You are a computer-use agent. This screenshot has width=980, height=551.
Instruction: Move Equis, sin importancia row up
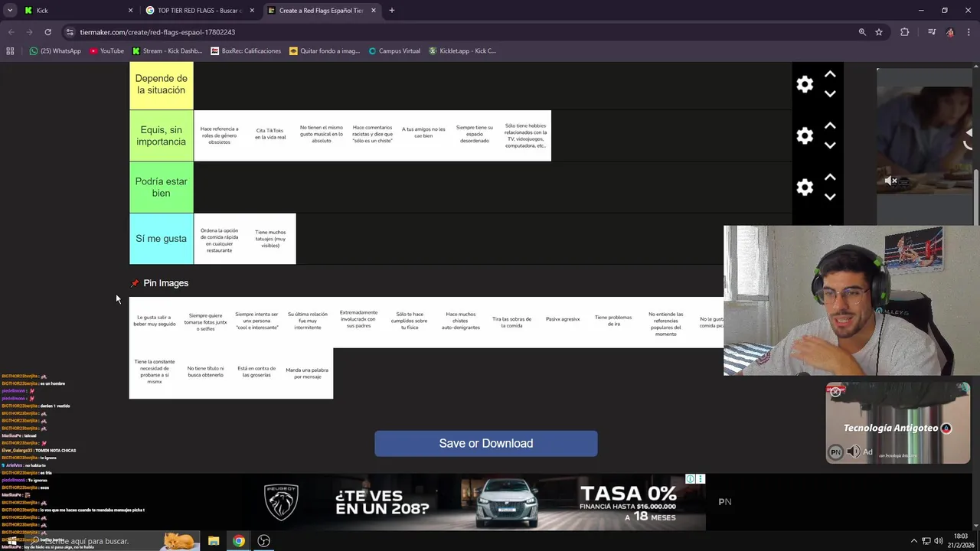[x=830, y=126]
